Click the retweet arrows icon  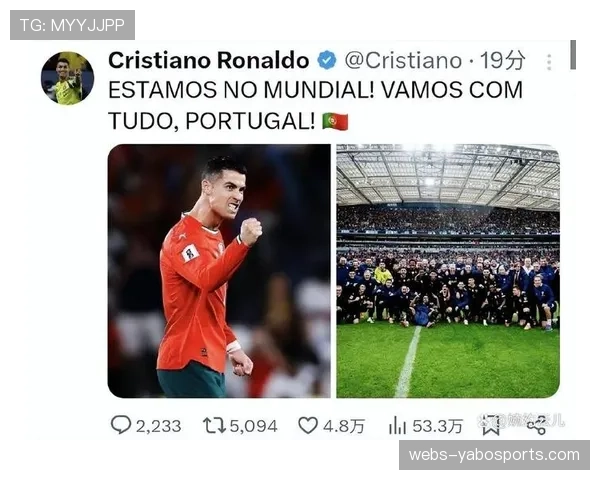[x=214, y=426]
